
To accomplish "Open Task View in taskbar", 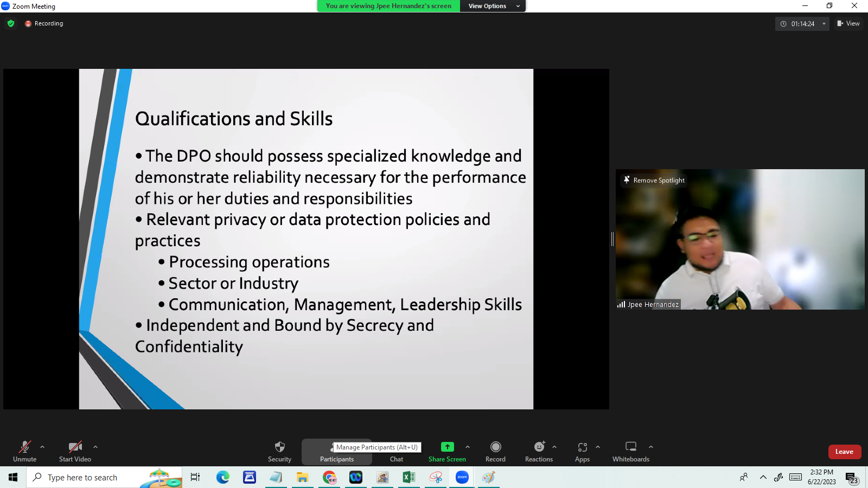I will (x=195, y=477).
